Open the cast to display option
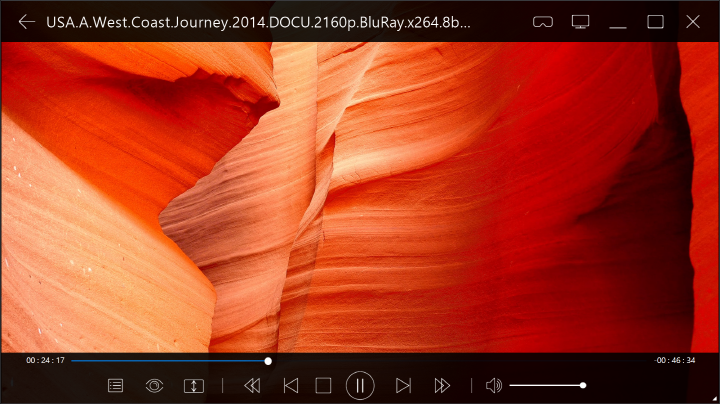The height and width of the screenshot is (404, 720). [580, 21]
